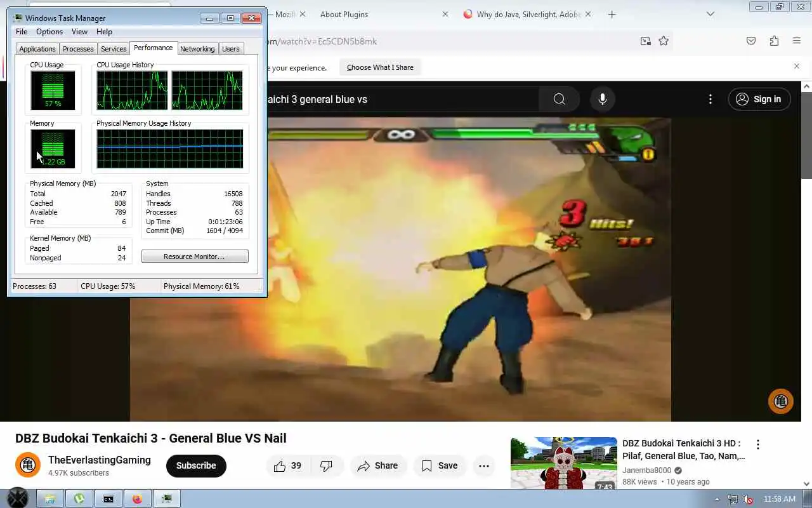Click the Memory usage GB meter
The height and width of the screenshot is (508, 812).
click(x=53, y=149)
